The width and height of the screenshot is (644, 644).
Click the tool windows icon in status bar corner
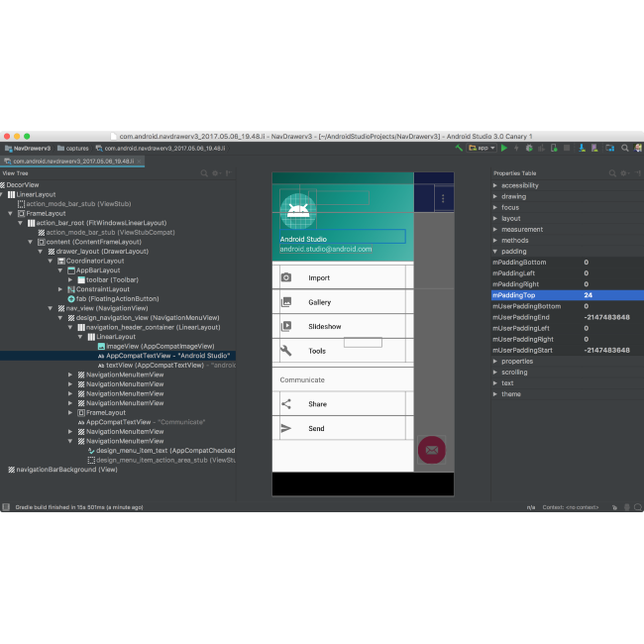pos(6,507)
